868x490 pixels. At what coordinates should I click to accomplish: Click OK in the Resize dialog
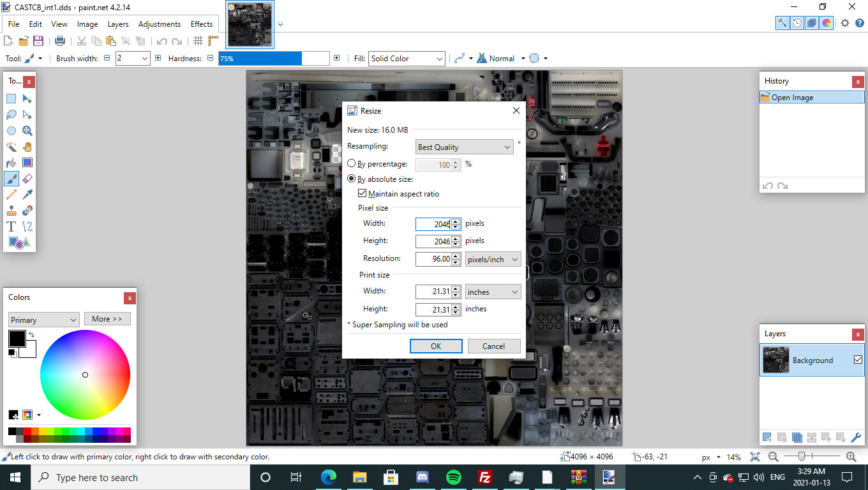435,346
